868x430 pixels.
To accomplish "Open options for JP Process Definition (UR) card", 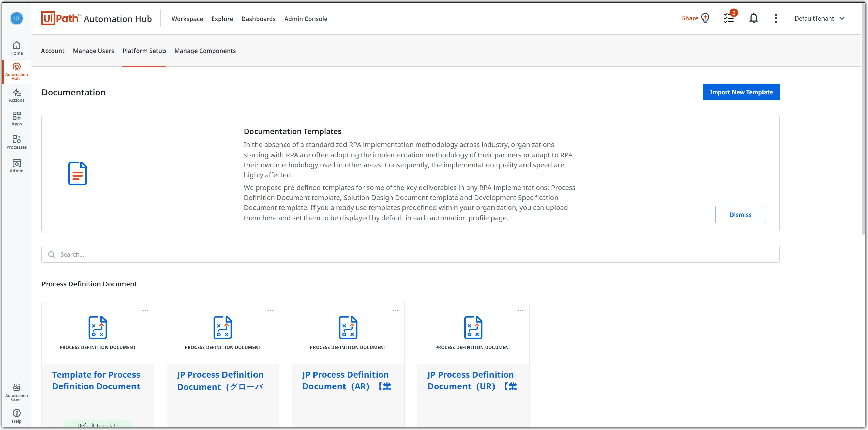I will (x=520, y=311).
